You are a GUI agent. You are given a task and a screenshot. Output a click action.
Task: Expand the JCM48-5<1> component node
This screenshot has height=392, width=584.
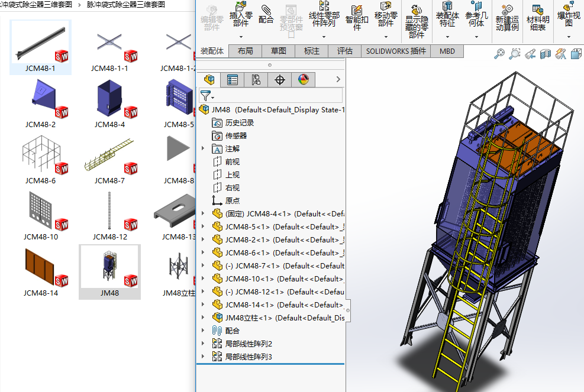click(203, 227)
